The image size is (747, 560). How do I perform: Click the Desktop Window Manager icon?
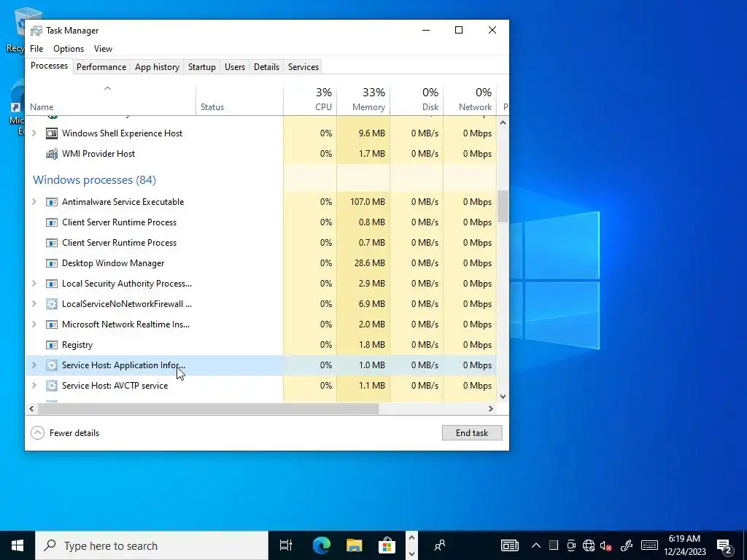52,263
